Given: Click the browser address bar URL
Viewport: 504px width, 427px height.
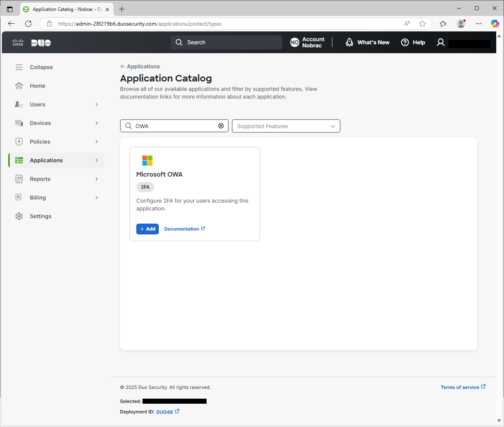Looking at the screenshot, I should coord(140,24).
